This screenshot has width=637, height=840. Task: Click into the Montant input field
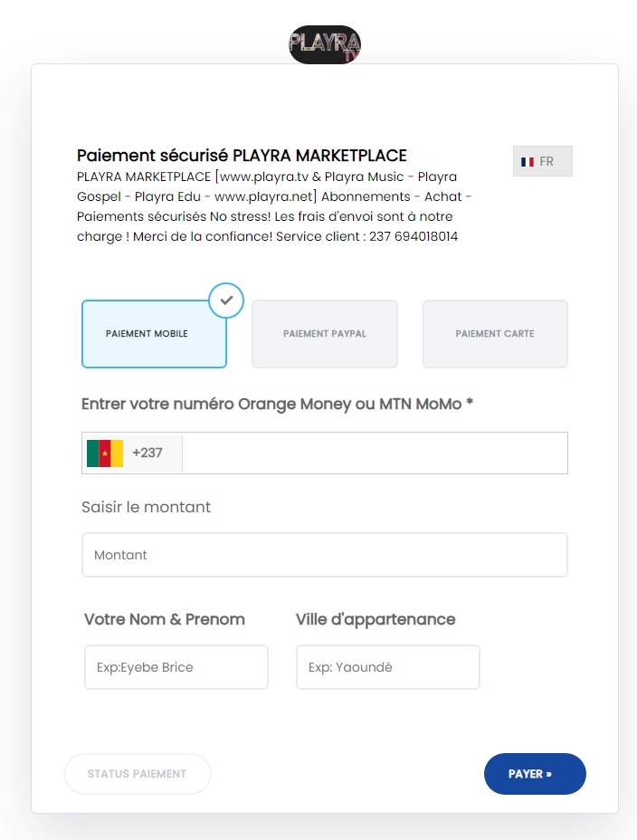point(325,555)
